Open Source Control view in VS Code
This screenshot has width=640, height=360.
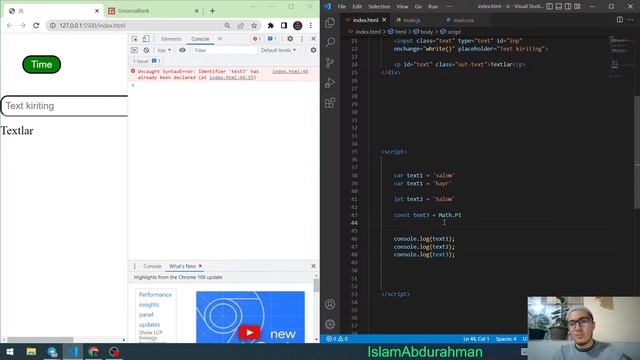pos(330,62)
